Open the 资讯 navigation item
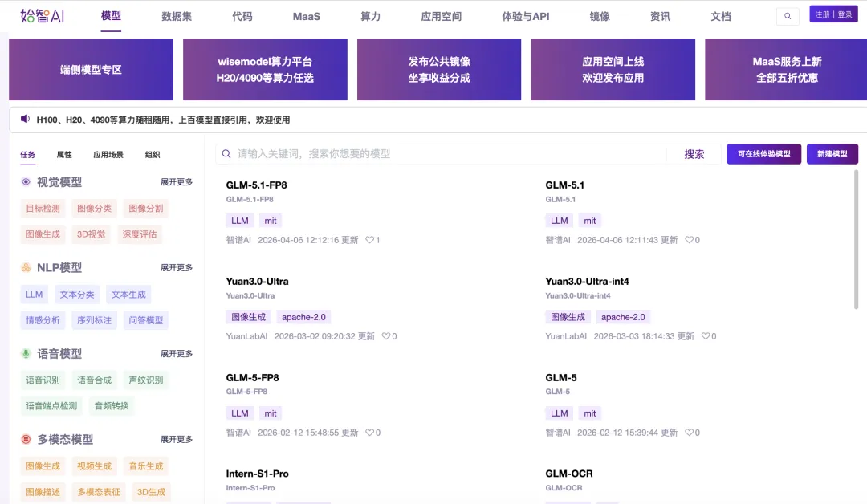Viewport: 867px width, 504px height. coord(660,17)
